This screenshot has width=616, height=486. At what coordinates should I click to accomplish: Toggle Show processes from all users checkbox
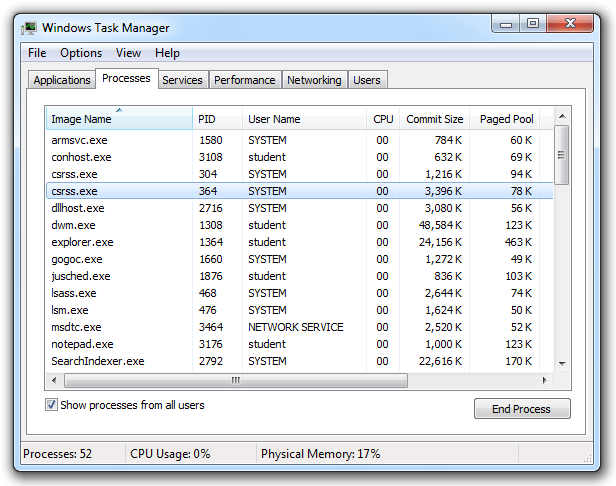pos(51,405)
